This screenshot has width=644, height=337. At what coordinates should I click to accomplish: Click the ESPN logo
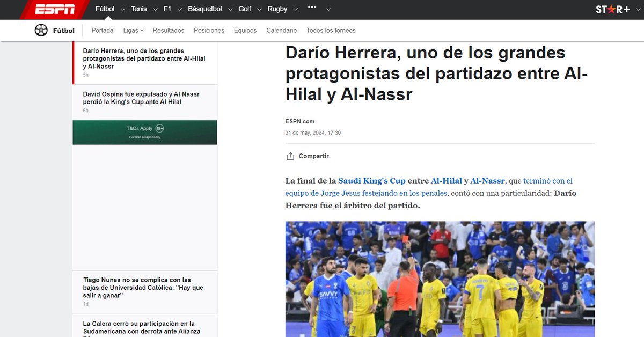[55, 9]
